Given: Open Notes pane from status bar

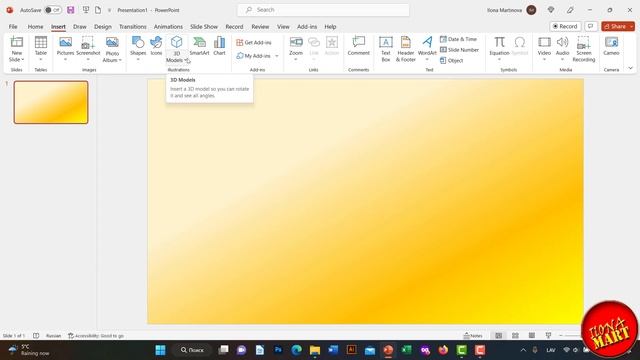Looking at the screenshot, I should click(473, 336).
